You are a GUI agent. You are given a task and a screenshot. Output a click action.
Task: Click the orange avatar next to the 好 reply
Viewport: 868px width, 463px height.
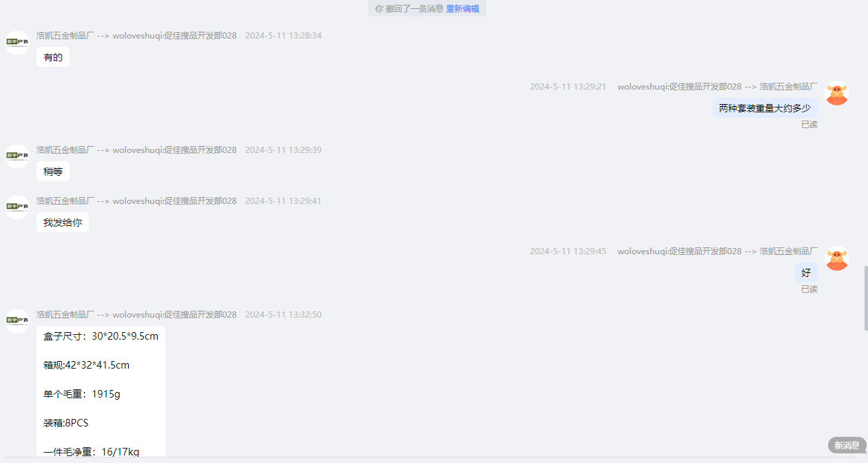837,258
